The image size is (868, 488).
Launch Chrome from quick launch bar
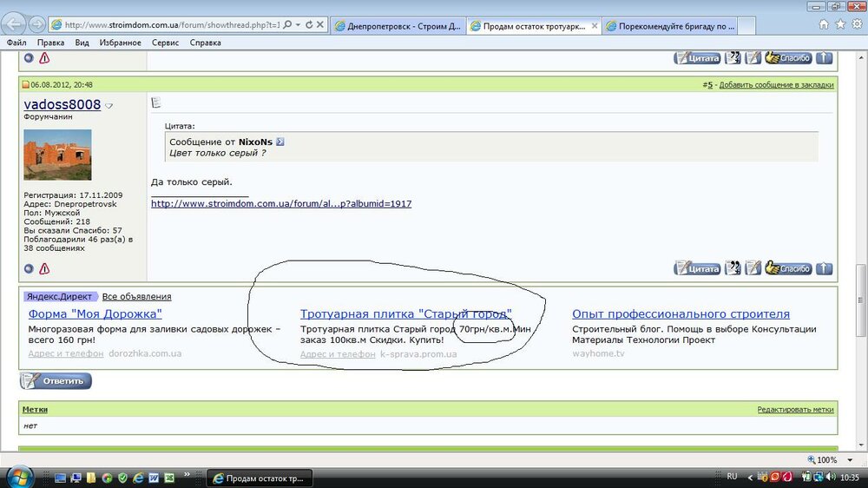click(108, 478)
